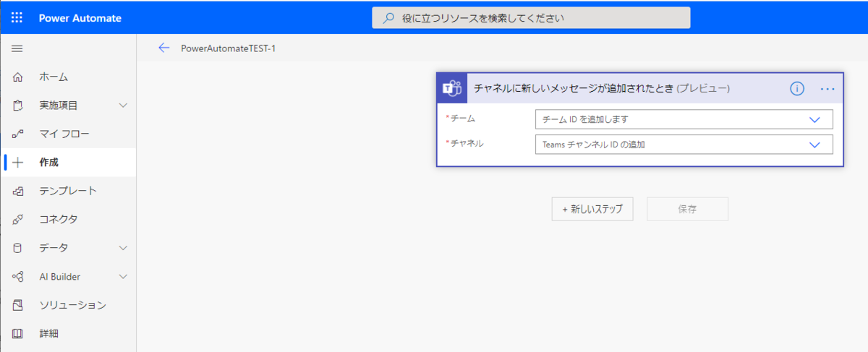
Task: Click the search magnifier icon
Action: point(388,17)
